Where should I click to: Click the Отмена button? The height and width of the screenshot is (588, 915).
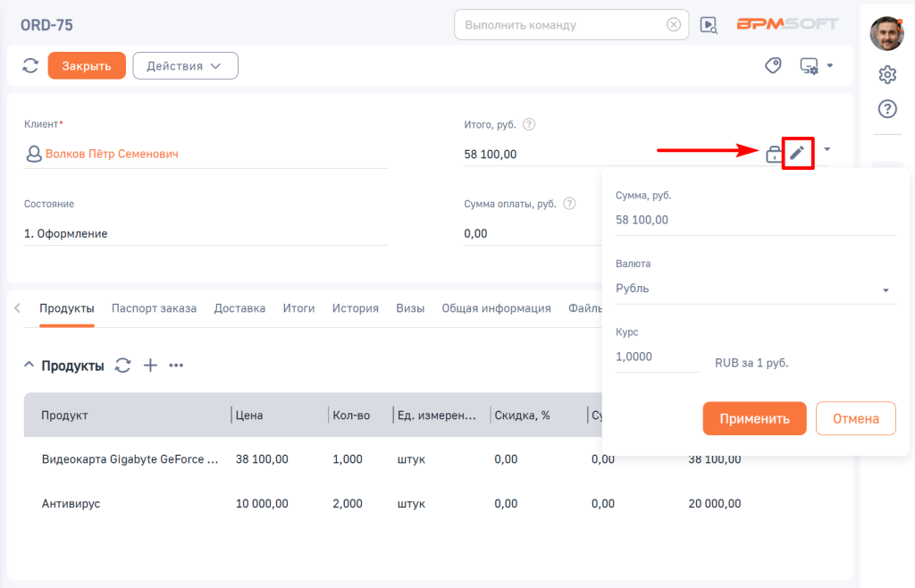click(855, 418)
